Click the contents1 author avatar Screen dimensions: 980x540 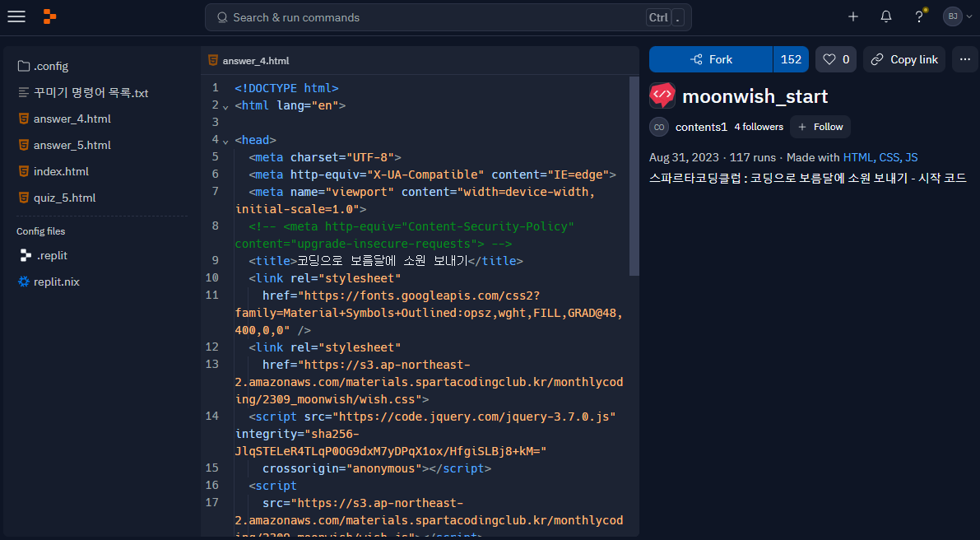pos(659,127)
